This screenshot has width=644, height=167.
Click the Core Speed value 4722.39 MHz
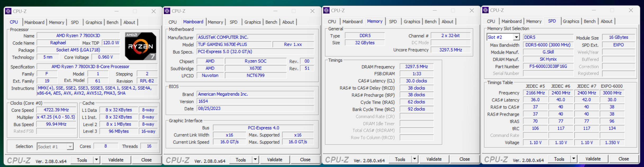coord(56,110)
